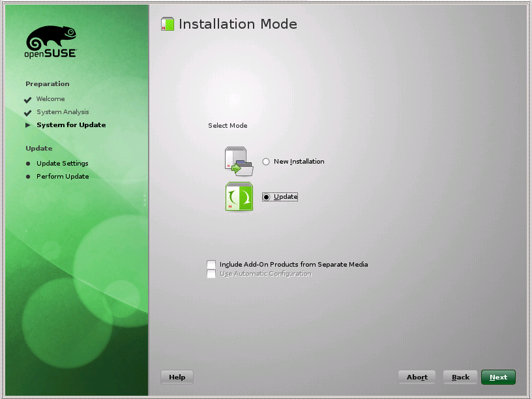Image resolution: width=532 pixels, height=399 pixels.
Task: Click the Installation Mode heading text
Action: tap(238, 24)
